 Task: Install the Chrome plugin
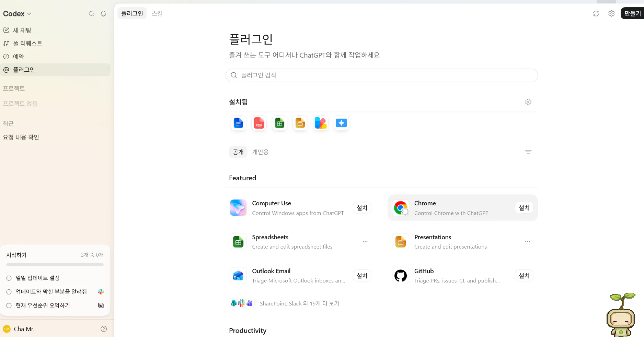pyautogui.click(x=524, y=208)
